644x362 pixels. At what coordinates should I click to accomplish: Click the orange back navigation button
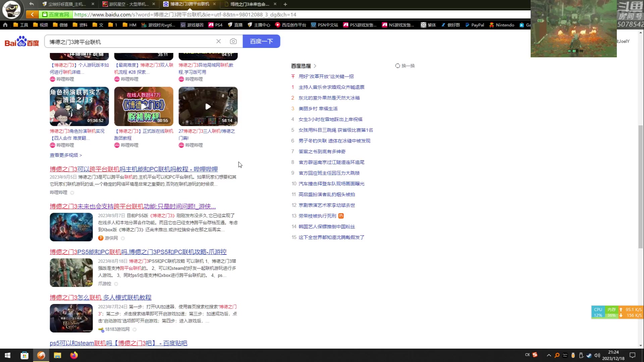32,14
